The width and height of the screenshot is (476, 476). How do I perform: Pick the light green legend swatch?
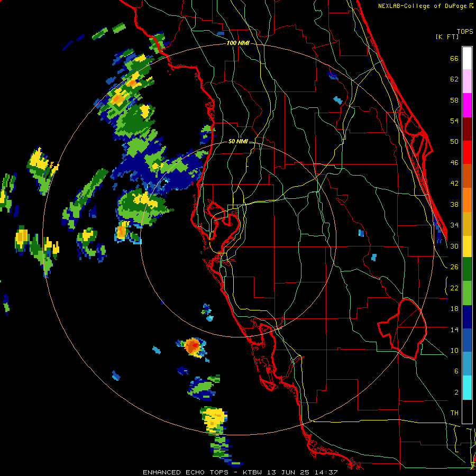[x=467, y=293]
